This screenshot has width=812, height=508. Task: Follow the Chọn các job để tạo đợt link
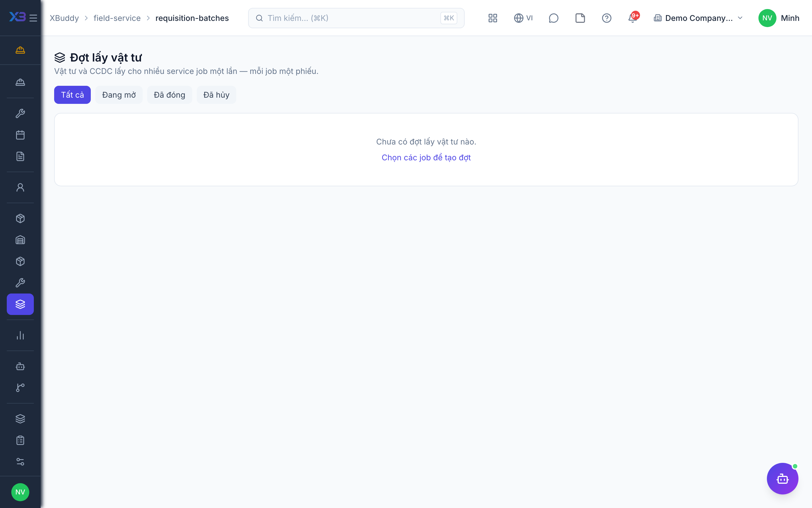tap(426, 157)
